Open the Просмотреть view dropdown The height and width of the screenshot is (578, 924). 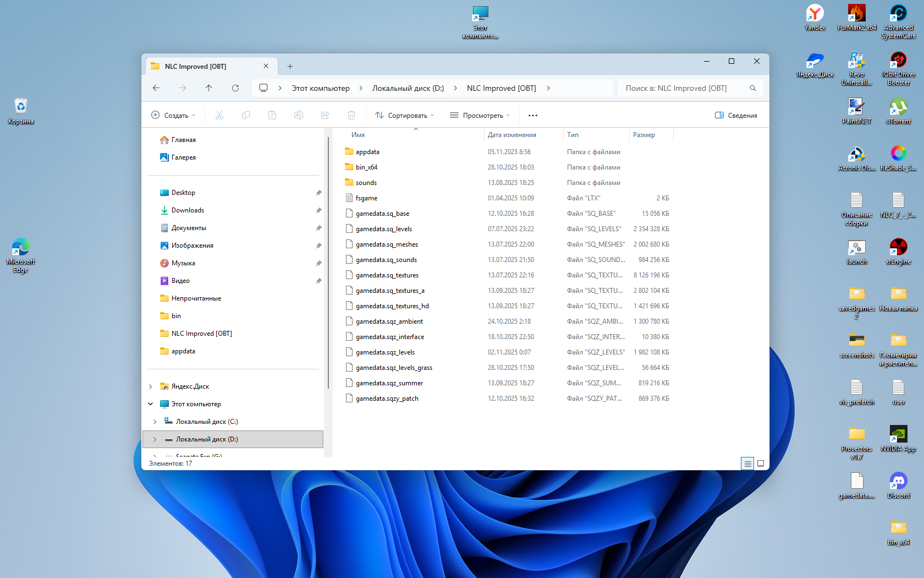tap(480, 116)
